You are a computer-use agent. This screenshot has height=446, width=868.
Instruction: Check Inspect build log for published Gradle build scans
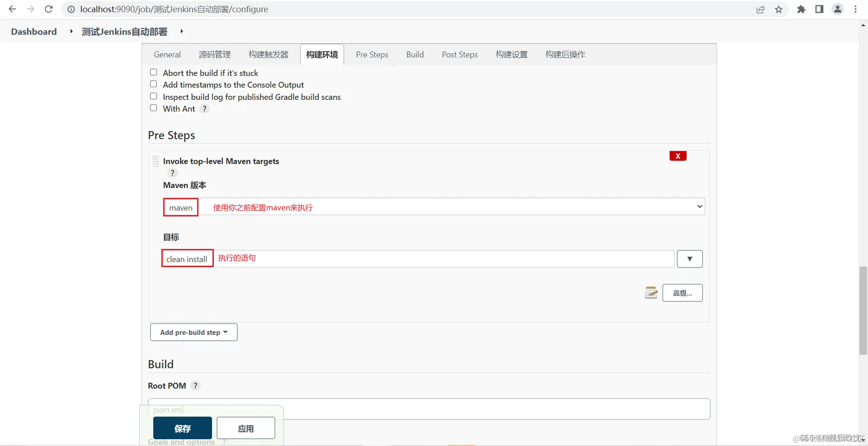(x=154, y=96)
